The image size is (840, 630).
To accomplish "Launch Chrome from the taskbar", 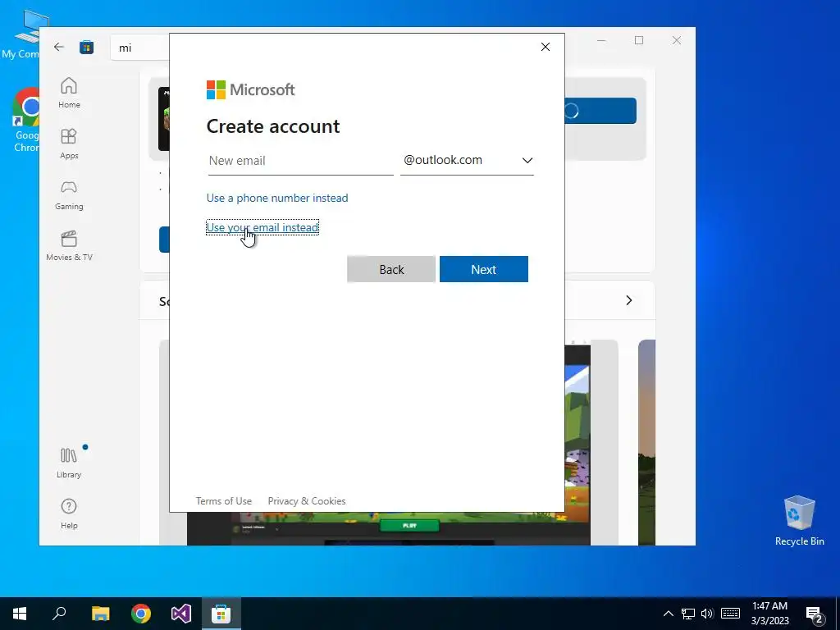I will tap(141, 614).
